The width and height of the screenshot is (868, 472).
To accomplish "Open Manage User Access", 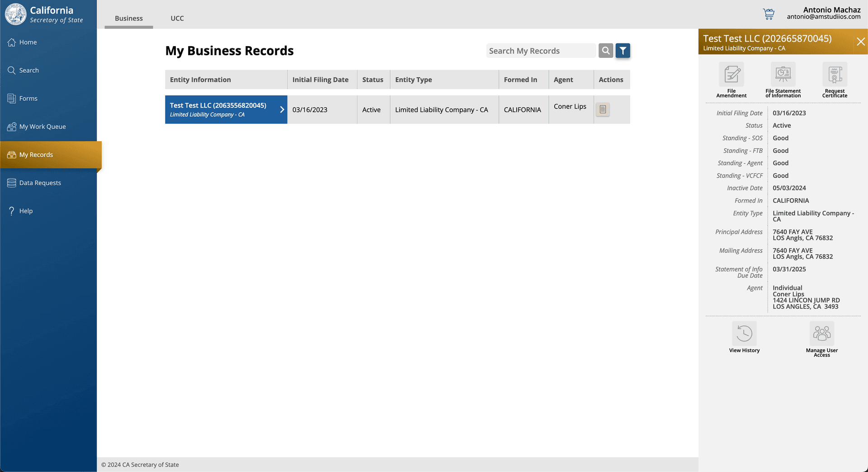I will click(821, 334).
